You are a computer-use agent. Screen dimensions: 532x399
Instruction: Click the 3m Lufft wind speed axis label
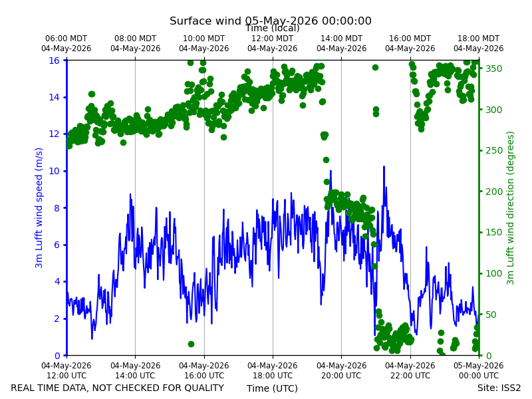39,207
